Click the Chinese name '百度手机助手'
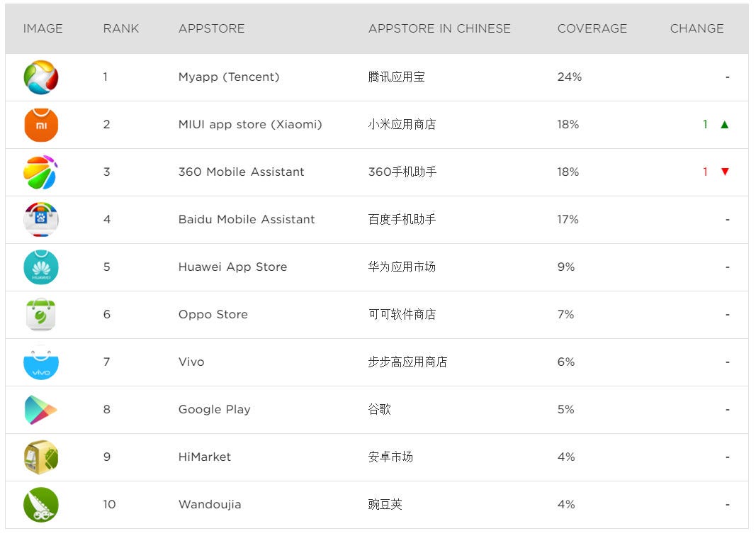 [402, 220]
